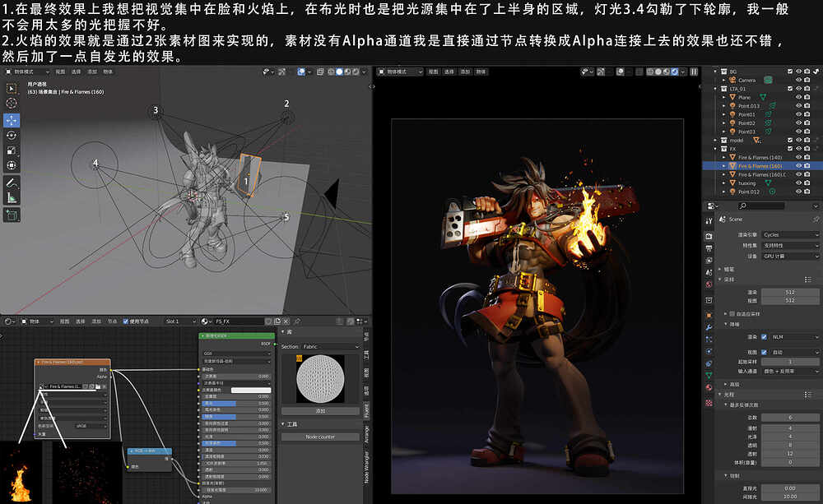The height and width of the screenshot is (504, 823).
Task: Enable the 自适应采样 checkbox
Action: pos(732,313)
